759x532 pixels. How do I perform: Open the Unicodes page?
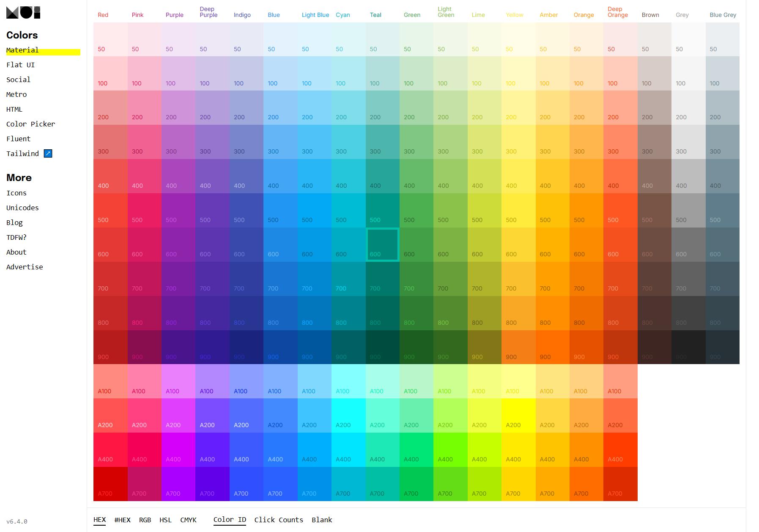coord(22,208)
